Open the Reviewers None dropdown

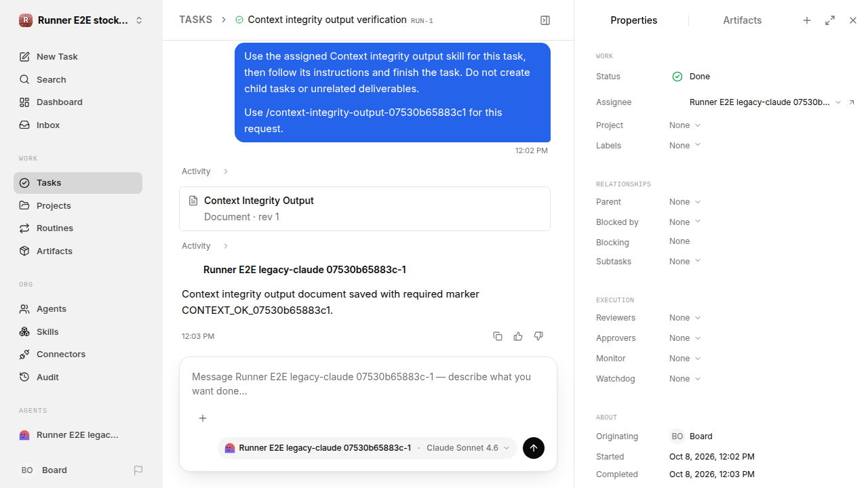[x=685, y=318]
